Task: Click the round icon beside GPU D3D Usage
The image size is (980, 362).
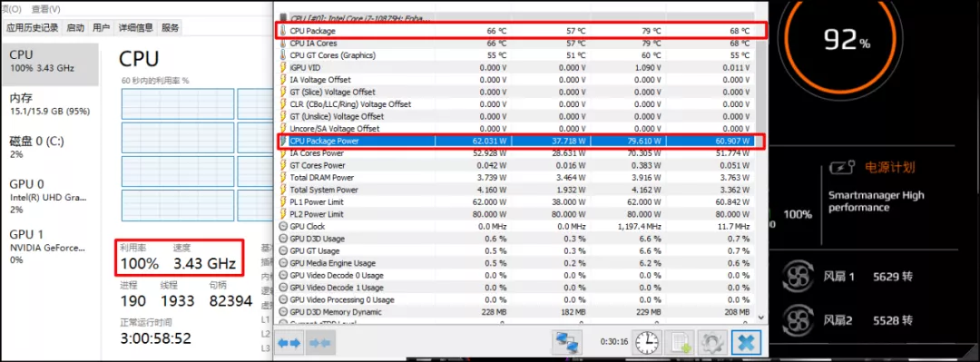Action: (x=283, y=239)
